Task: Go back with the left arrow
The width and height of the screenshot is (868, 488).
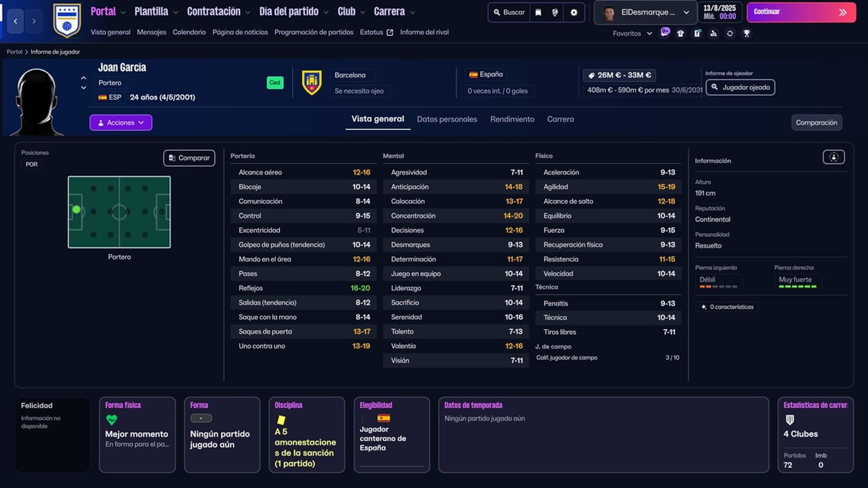Action: tap(15, 21)
